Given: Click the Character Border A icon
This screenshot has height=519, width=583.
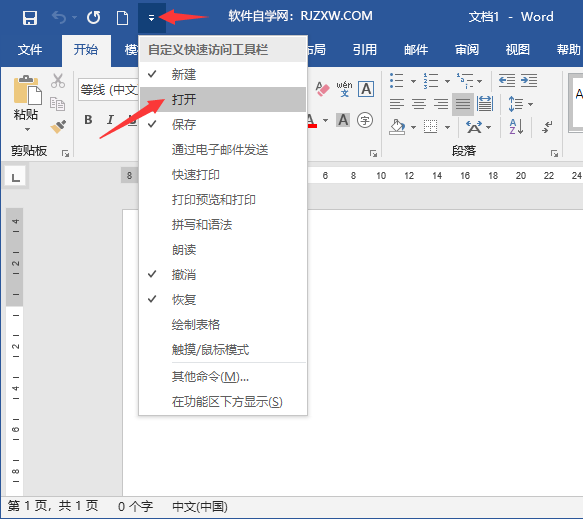Looking at the screenshot, I should click(x=366, y=89).
